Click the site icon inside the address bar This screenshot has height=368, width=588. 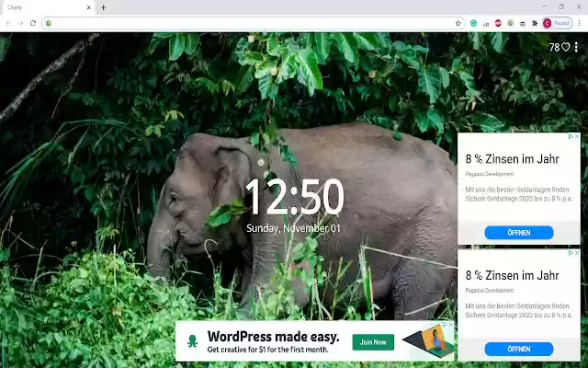pos(49,23)
